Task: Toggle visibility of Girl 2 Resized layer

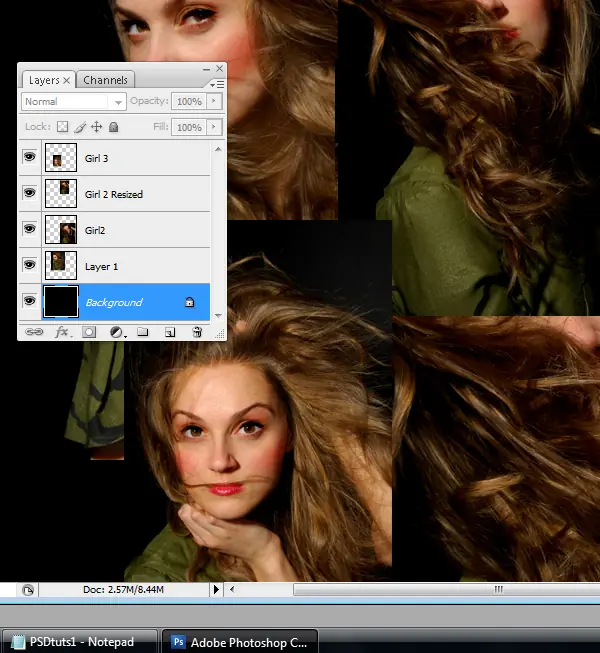Action: pos(30,194)
